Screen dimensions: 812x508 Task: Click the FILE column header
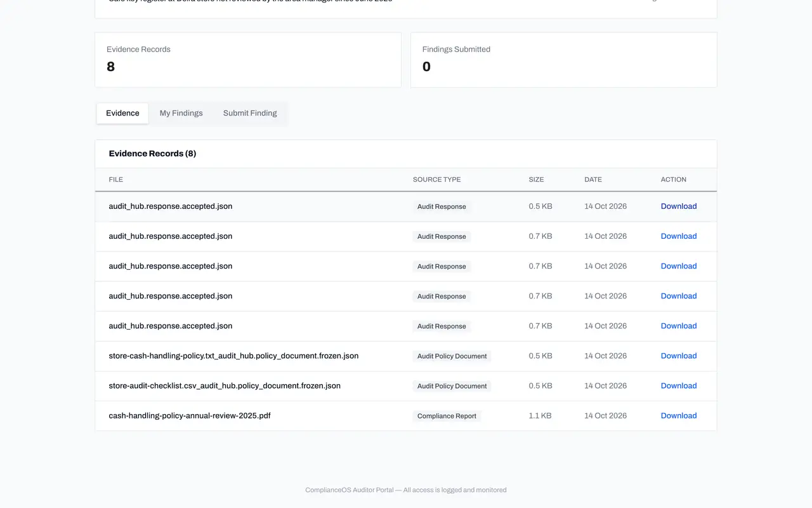[116, 180]
